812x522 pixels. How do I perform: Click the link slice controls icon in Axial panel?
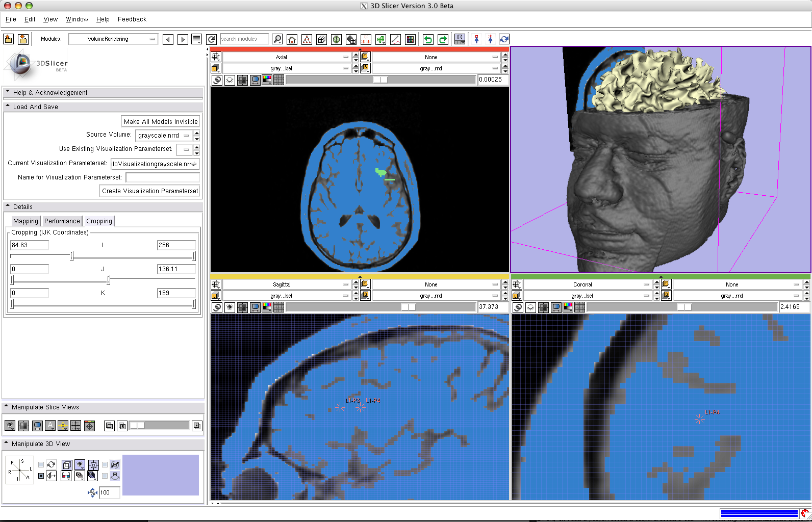217,80
